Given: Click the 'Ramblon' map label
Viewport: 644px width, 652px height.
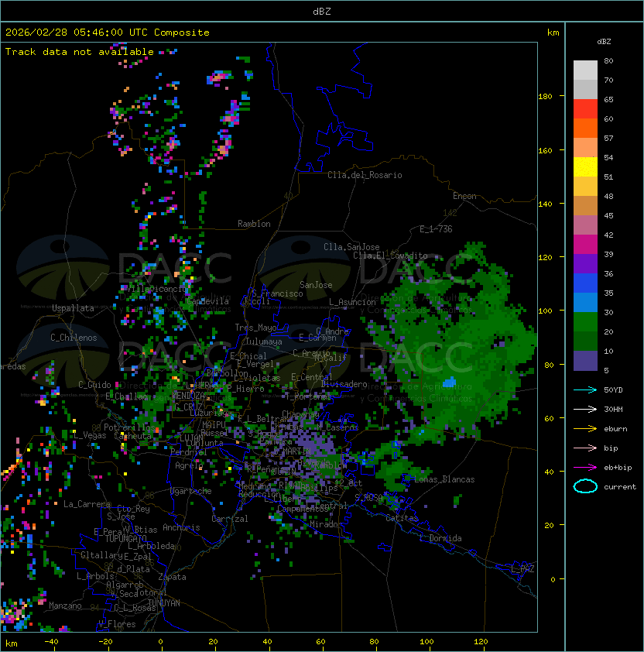Looking at the screenshot, I should click(254, 224).
